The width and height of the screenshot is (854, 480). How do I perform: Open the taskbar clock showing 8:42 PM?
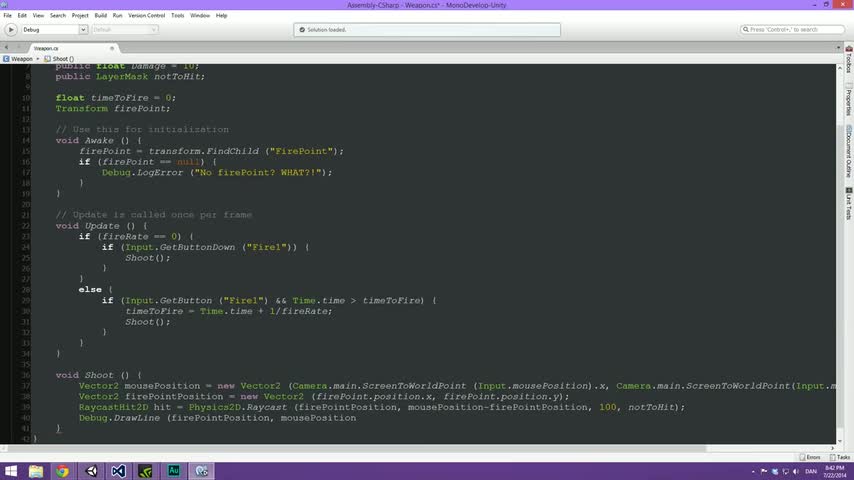834,471
